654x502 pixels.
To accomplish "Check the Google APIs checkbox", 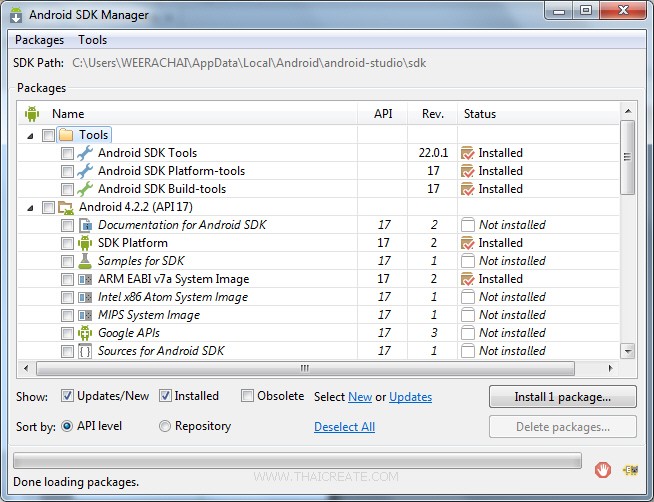I will 67,333.
